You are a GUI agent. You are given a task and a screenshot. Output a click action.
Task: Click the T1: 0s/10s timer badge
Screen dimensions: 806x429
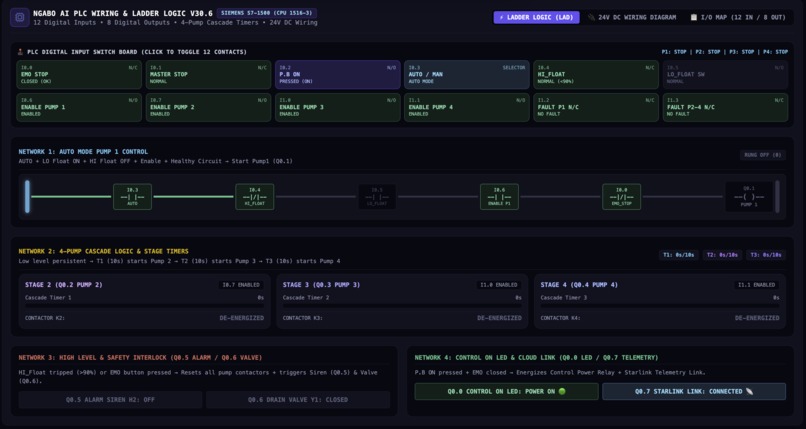point(679,255)
